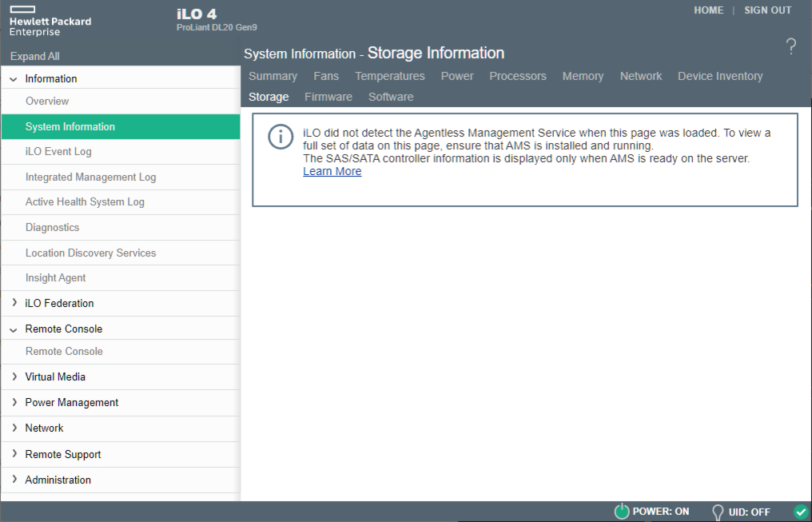This screenshot has width=812, height=522.
Task: Select the Memory tab
Action: (x=583, y=76)
